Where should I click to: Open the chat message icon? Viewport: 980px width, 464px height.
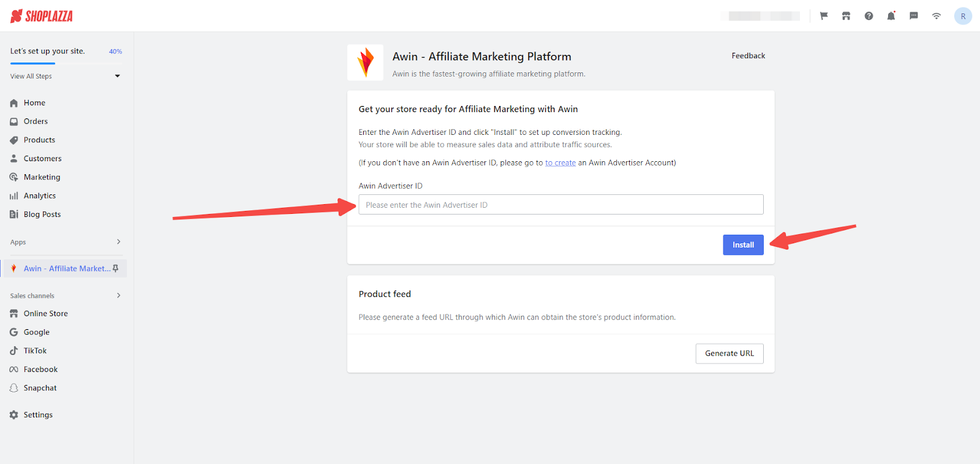(x=914, y=16)
